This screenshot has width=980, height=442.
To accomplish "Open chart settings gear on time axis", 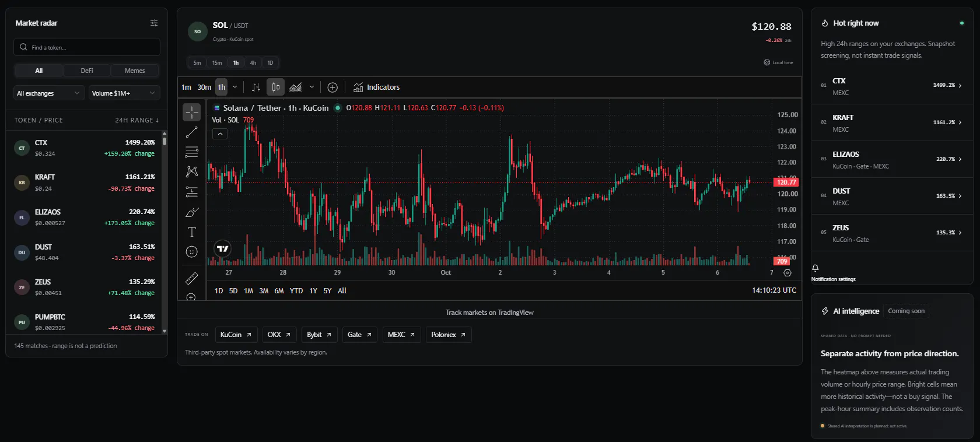I will (x=787, y=273).
